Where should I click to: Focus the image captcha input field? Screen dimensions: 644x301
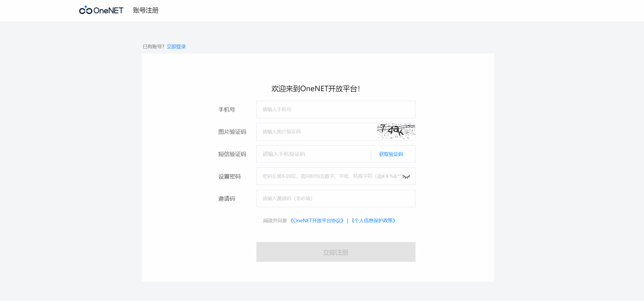316,132
